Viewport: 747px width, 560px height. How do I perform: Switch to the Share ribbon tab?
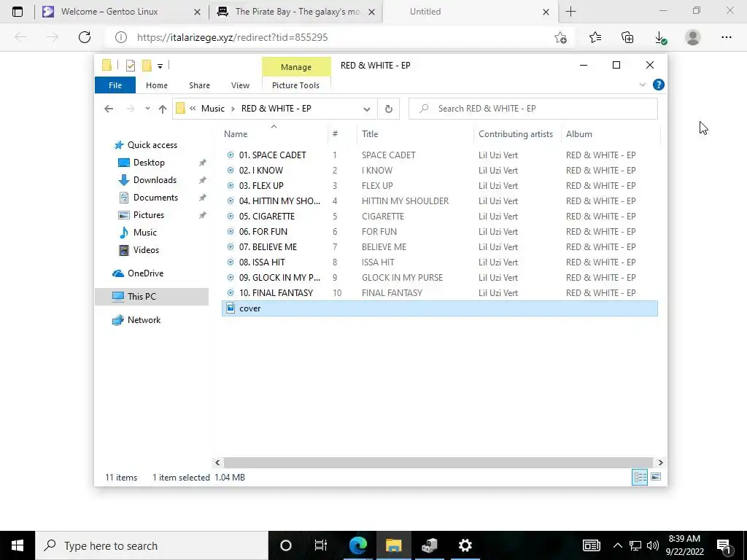[199, 85]
